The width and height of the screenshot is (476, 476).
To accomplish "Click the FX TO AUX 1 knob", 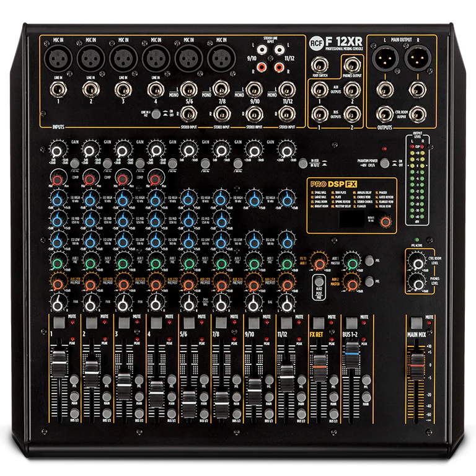I will (x=319, y=263).
